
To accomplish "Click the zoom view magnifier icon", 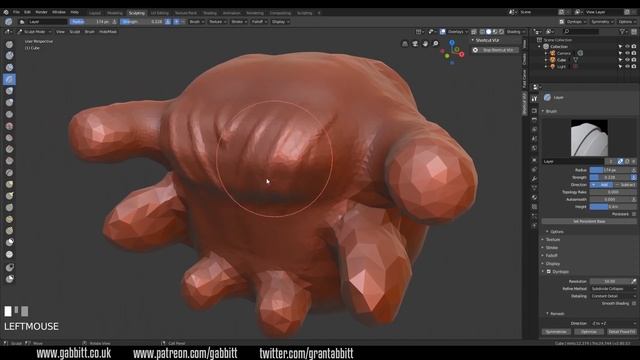I will pos(436,44).
